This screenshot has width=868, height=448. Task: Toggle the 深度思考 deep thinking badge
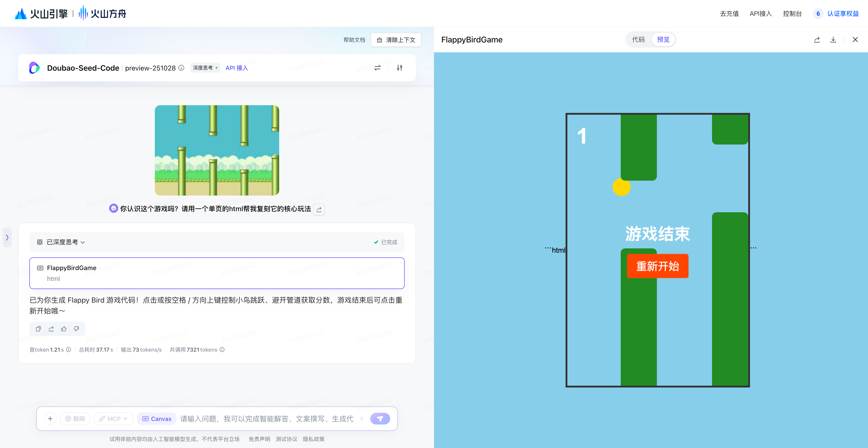[205, 68]
